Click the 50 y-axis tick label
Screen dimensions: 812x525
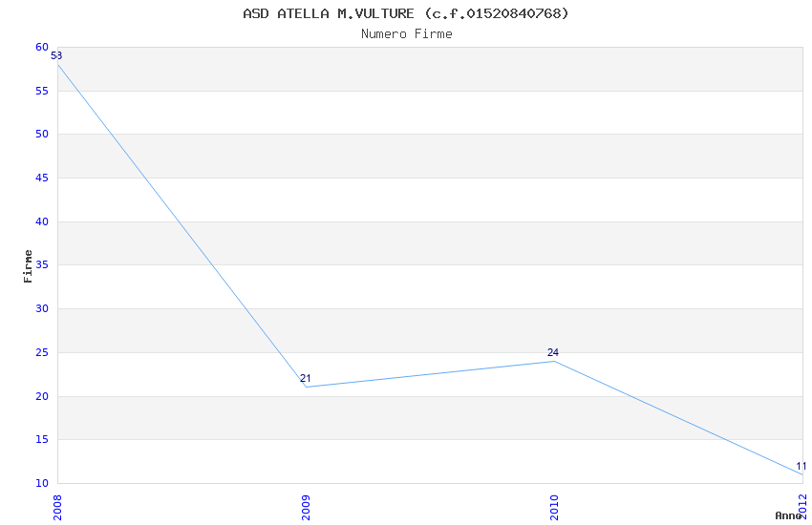42,135
